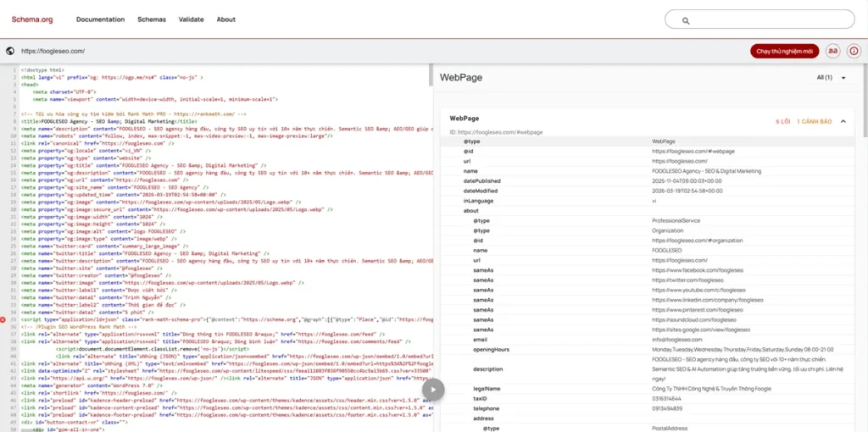Click the inLanguage row
This screenshot has height=432, width=868.
pos(647,201)
